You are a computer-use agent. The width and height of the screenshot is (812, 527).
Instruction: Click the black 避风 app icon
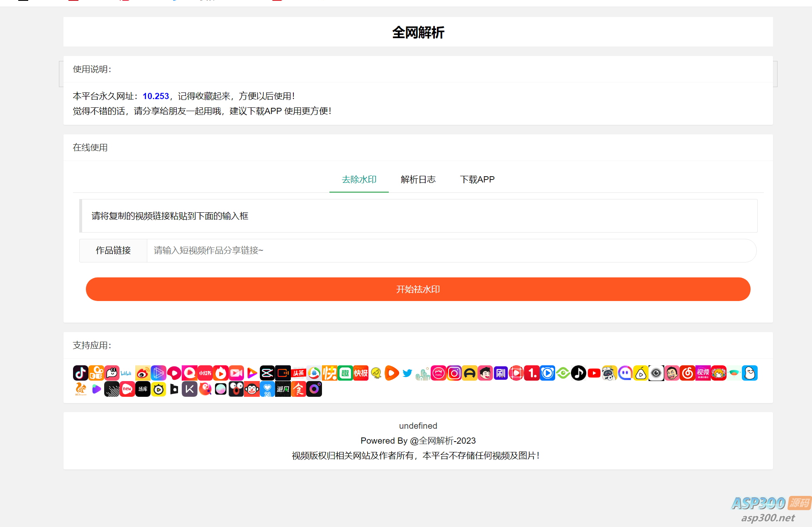(x=283, y=389)
